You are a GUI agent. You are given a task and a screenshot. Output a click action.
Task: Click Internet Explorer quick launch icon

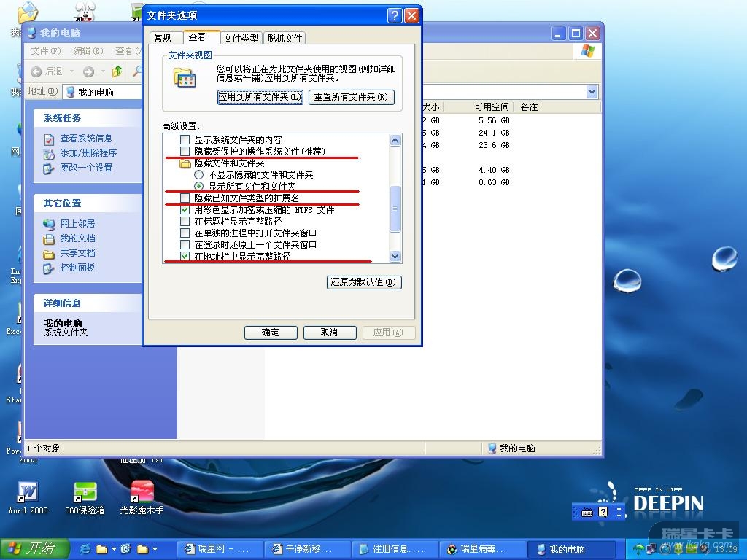pyautogui.click(x=85, y=549)
